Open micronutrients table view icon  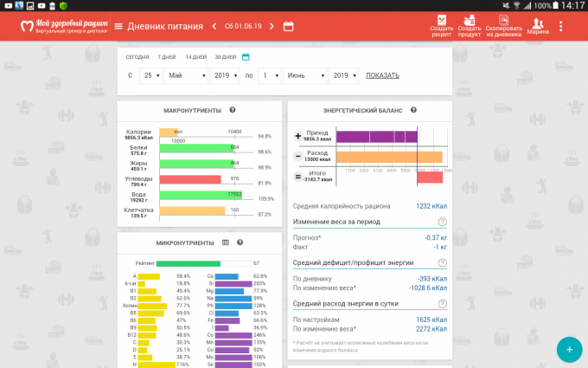tap(226, 242)
